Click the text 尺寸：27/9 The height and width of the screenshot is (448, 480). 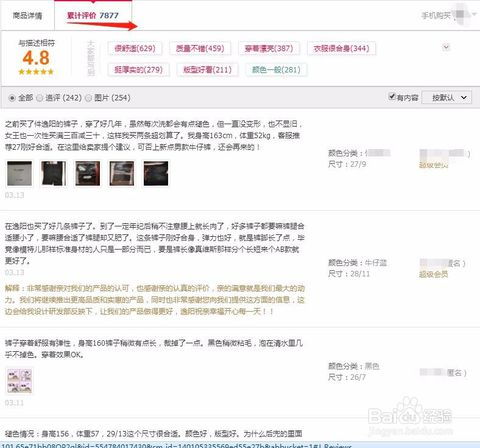coord(347,164)
